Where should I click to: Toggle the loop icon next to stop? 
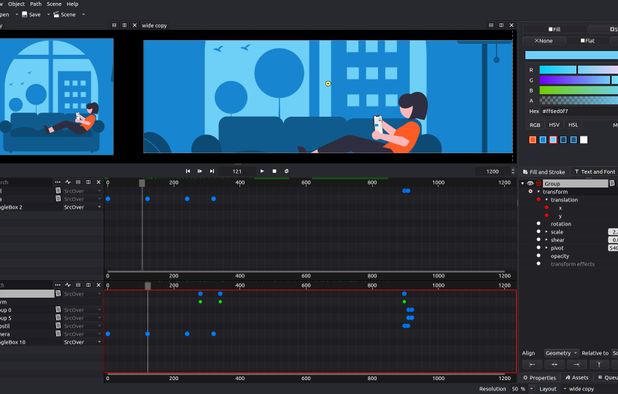(x=287, y=171)
